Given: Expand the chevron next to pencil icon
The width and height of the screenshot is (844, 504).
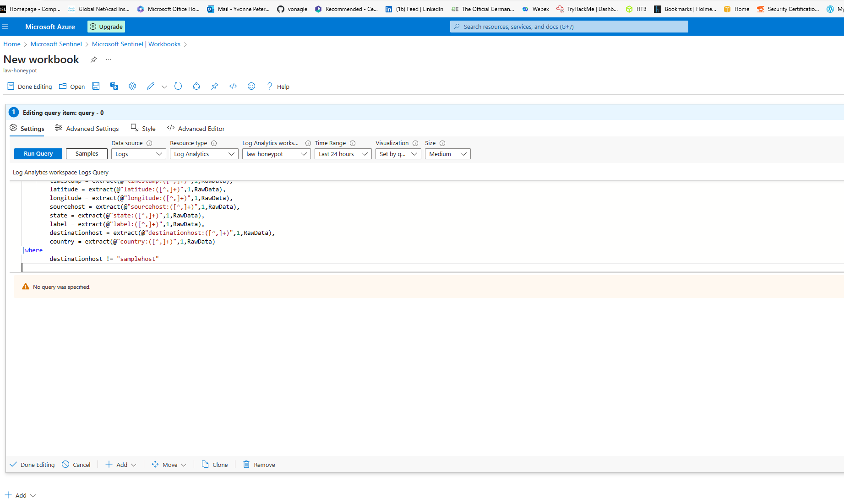Looking at the screenshot, I should click(164, 87).
